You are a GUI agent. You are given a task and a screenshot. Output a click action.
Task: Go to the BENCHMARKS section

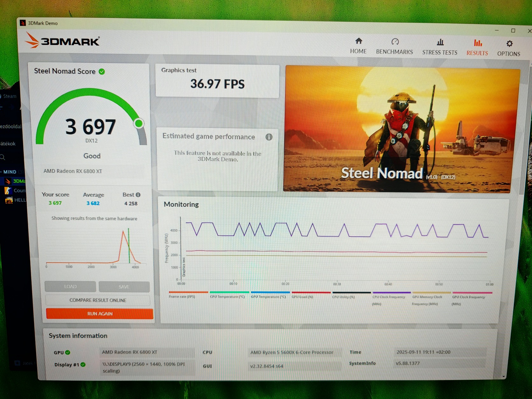coord(395,46)
